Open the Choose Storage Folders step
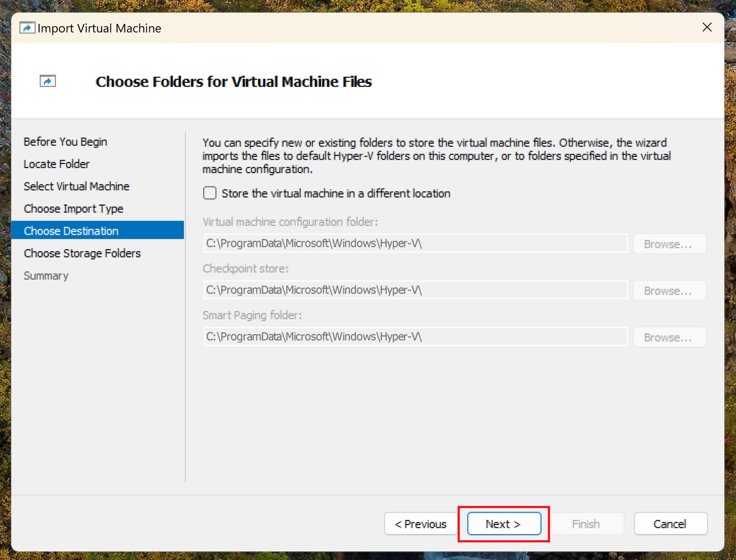 [x=82, y=253]
